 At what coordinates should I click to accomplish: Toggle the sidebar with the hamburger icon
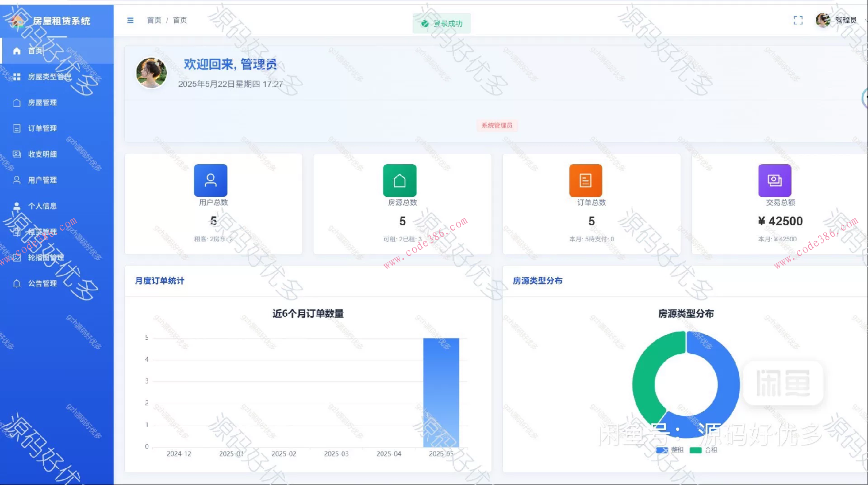pos(130,20)
